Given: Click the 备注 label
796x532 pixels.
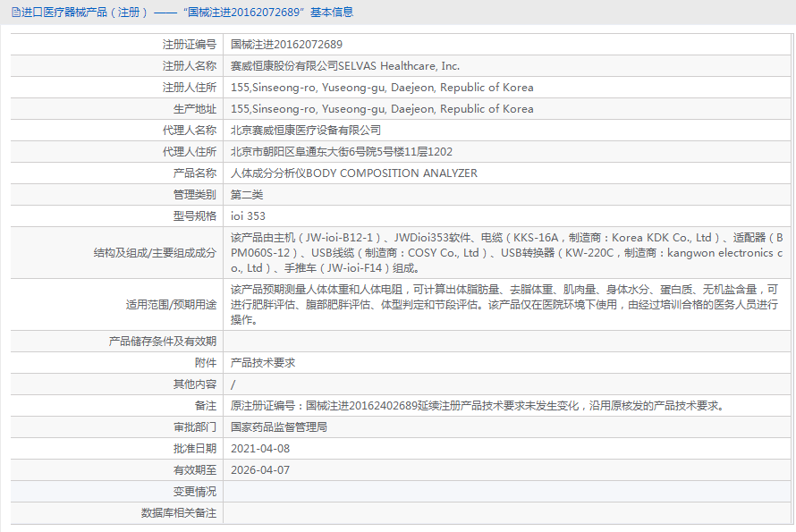Looking at the screenshot, I should 206,406.
